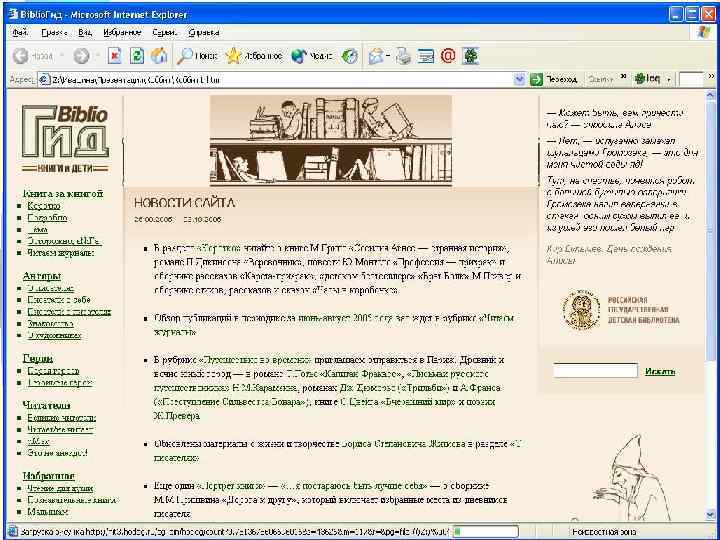The image size is (720, 540).
Task: Click the icq toolbar text input box
Action: 691,79
